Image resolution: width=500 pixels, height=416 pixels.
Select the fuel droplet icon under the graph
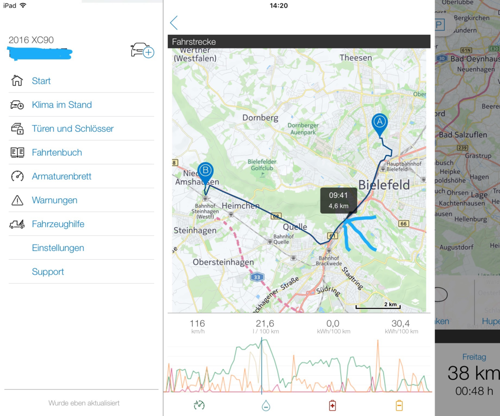266,405
